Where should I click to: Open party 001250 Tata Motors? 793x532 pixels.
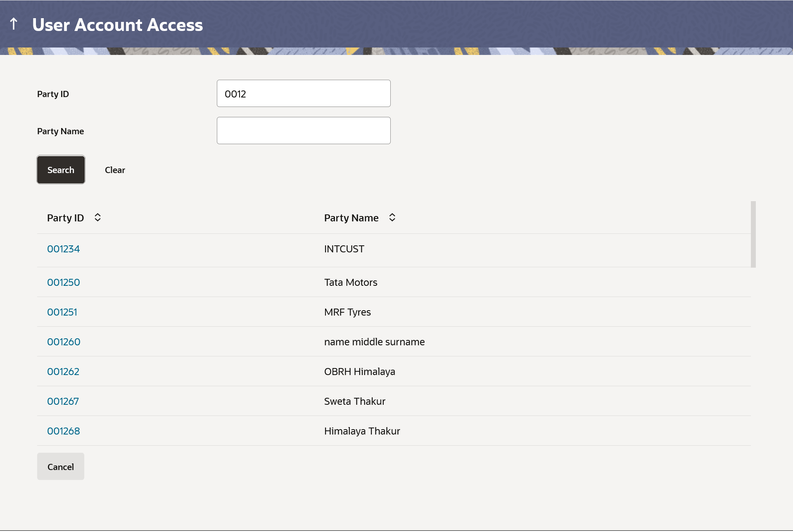point(63,283)
